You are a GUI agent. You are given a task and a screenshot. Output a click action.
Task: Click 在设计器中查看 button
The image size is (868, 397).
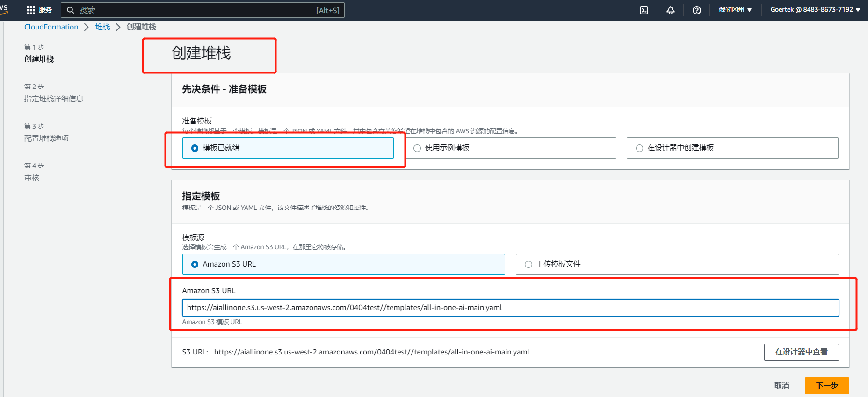click(801, 352)
